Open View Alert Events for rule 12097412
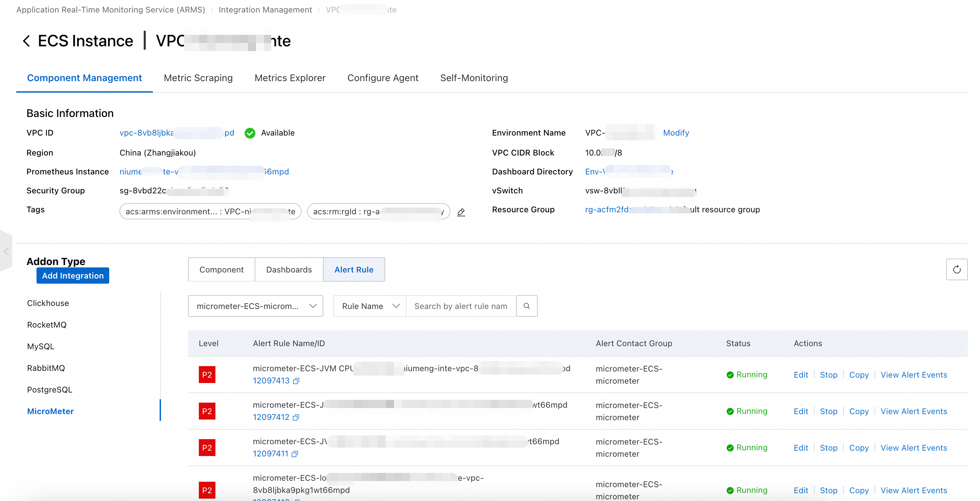Viewport: 980px width, 501px height. [x=913, y=411]
